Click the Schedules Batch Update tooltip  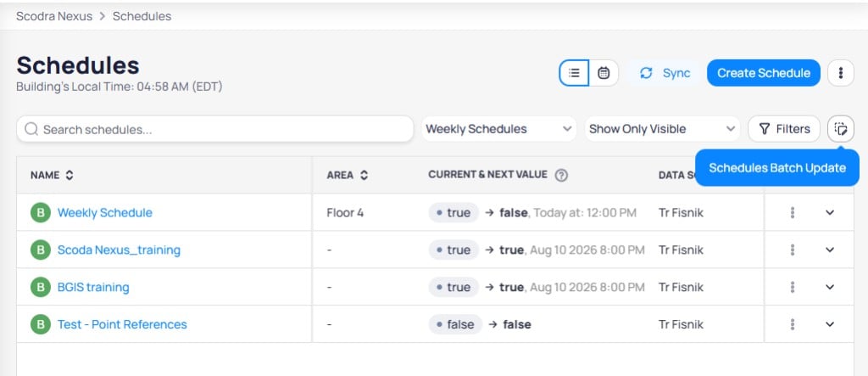[x=777, y=167]
